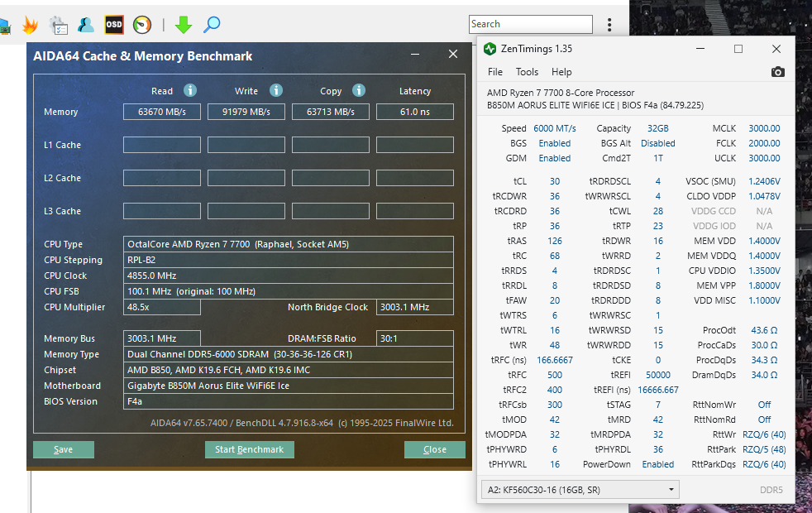Click the tRAS timing value 126
This screenshot has height=513, width=812.
555,241
